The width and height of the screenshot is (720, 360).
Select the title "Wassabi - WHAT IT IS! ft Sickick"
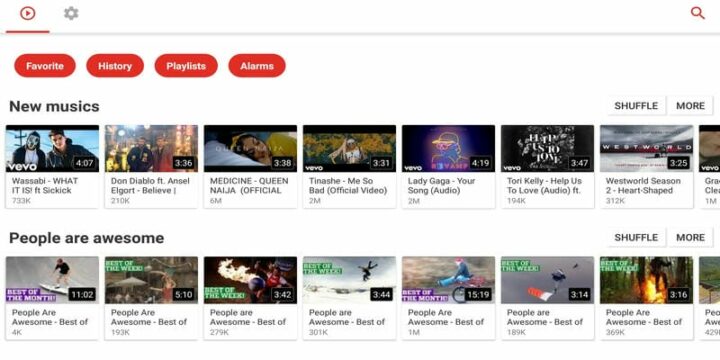[45, 186]
